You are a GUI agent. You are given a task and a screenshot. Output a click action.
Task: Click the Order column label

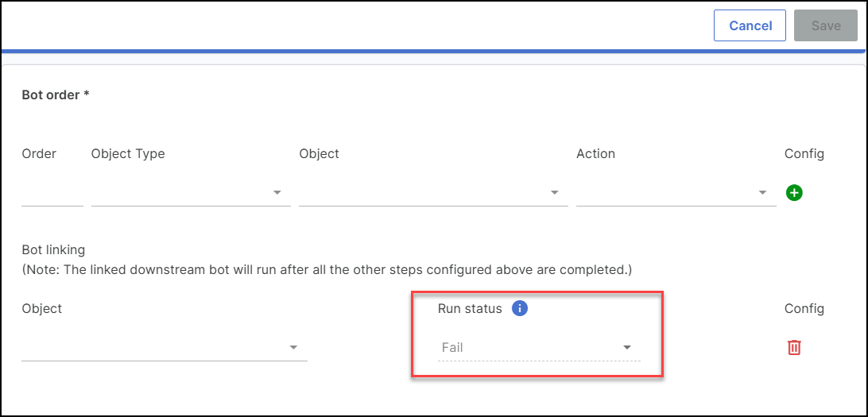click(x=39, y=154)
